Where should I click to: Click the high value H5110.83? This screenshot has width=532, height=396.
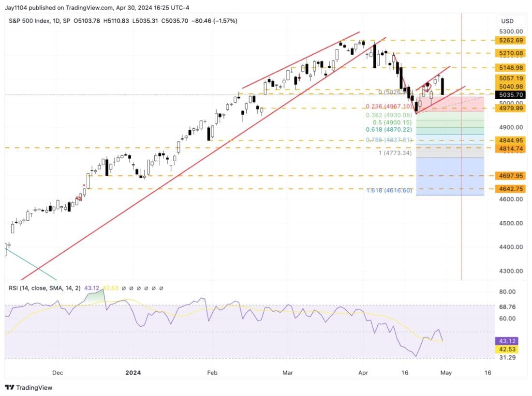point(116,21)
